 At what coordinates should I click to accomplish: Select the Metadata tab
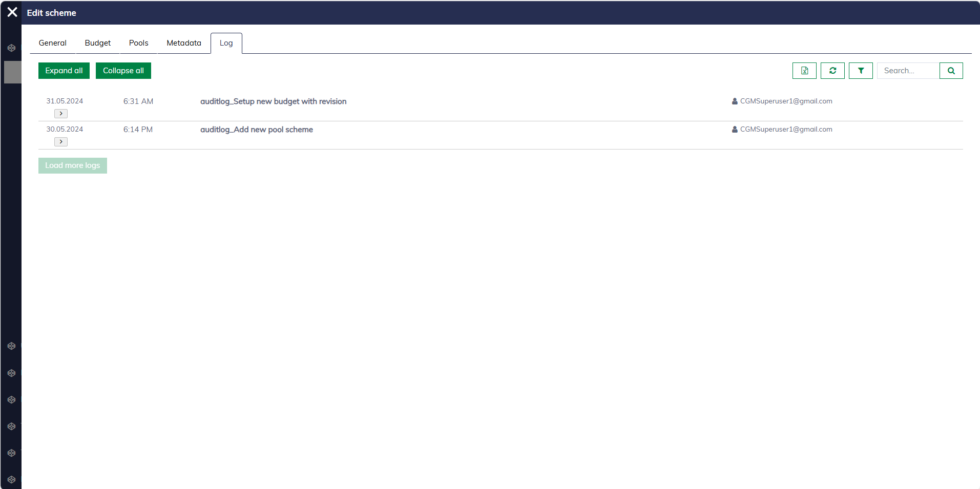(184, 43)
